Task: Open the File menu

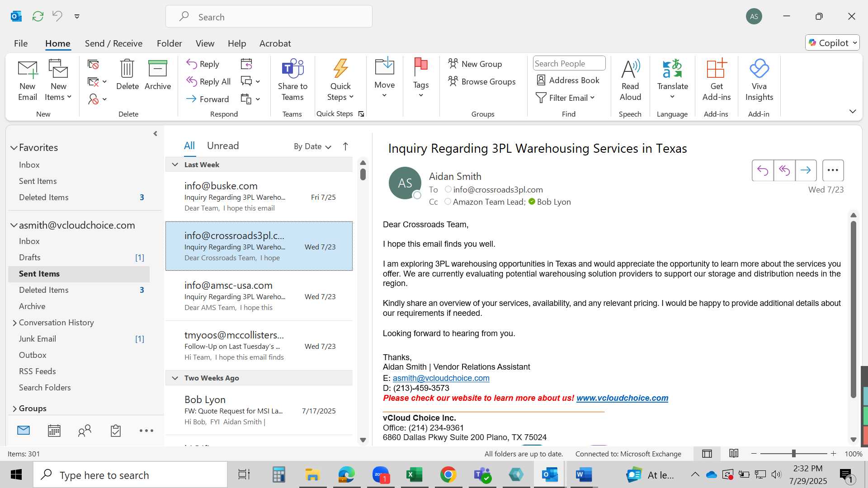Action: [21, 43]
